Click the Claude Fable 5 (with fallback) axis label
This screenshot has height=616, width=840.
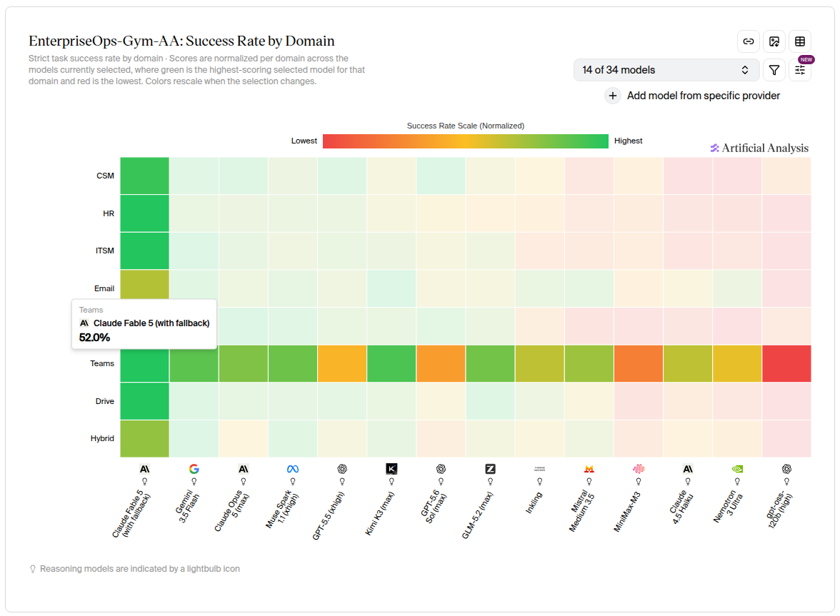coord(131,514)
